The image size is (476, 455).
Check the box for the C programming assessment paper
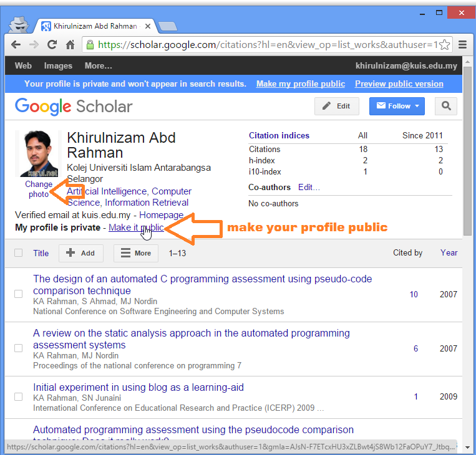click(19, 294)
